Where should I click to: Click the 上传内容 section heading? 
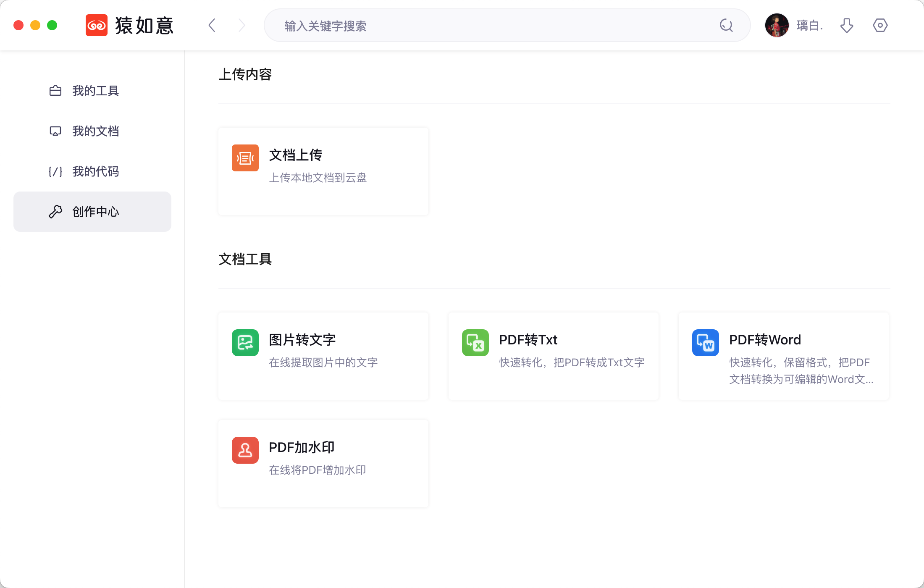[x=245, y=74]
